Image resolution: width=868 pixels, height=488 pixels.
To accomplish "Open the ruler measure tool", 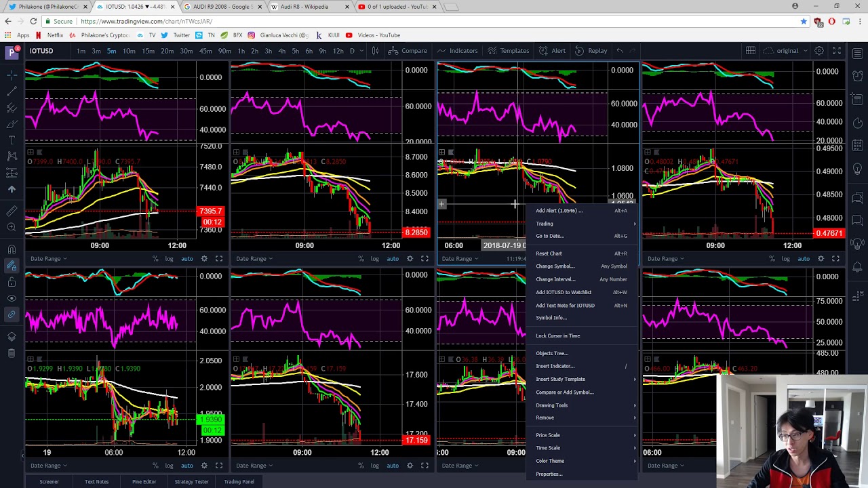I will pos(12,211).
